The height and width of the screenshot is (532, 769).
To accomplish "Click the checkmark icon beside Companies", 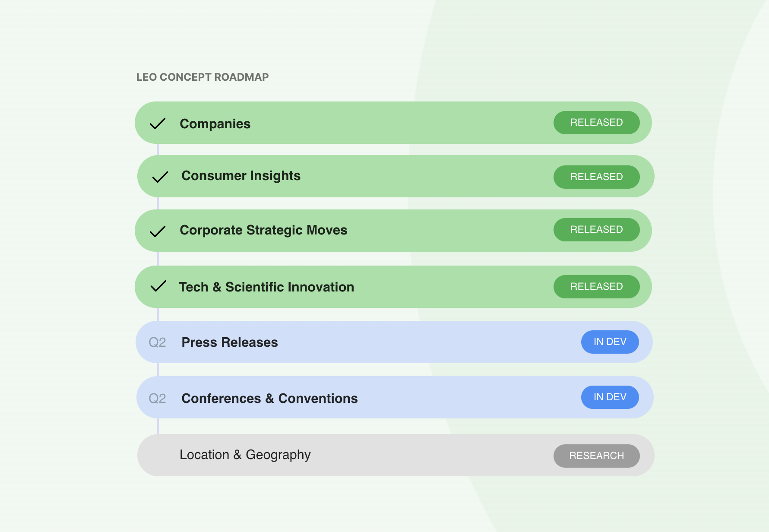I will 158,124.
